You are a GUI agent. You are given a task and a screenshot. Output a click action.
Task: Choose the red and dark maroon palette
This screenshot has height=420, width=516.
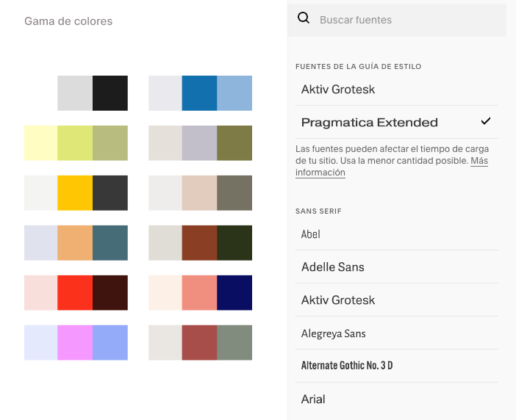76,293
